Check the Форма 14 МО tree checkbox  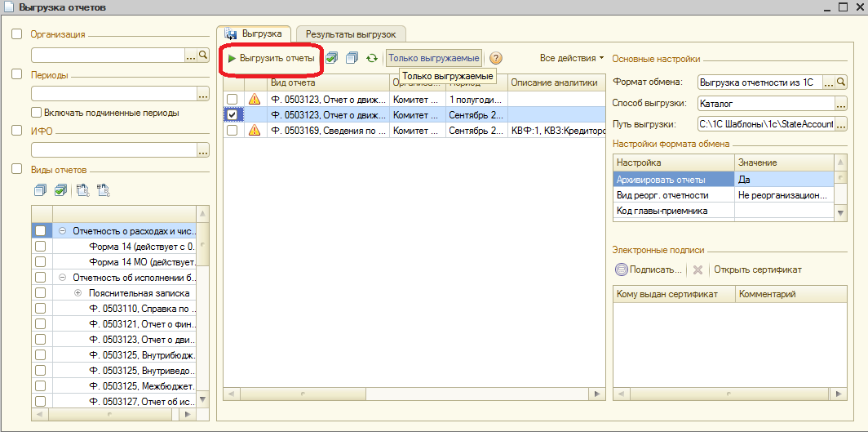41,261
